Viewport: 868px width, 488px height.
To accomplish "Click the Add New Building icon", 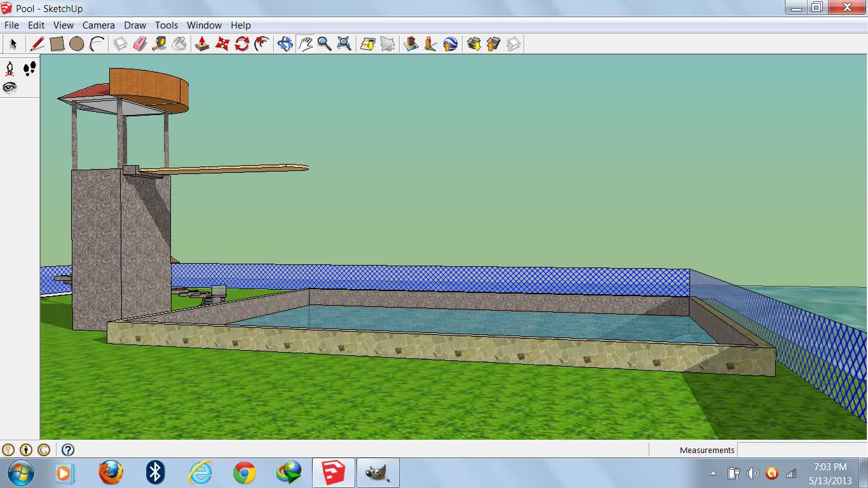I will coord(411,44).
